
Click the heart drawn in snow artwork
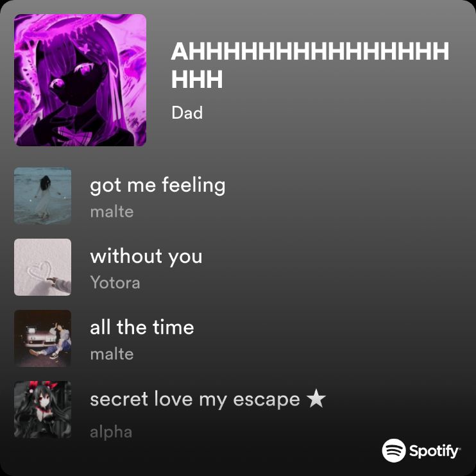pyautogui.click(x=39, y=270)
